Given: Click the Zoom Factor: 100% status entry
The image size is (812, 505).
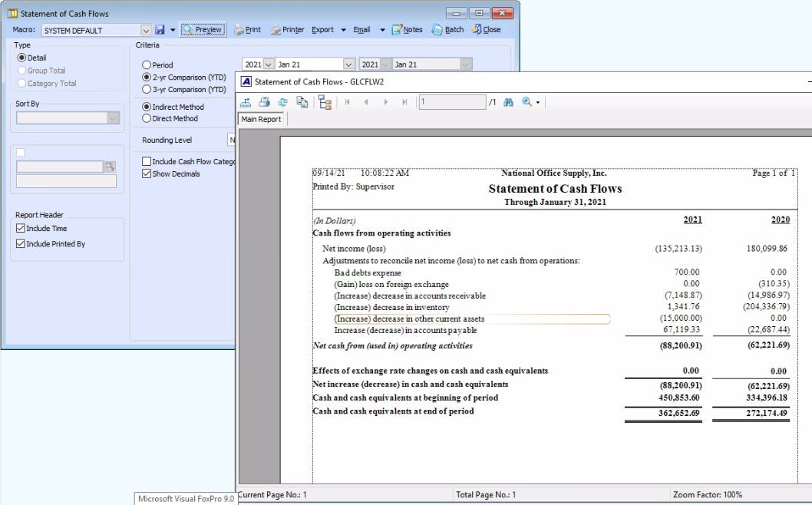Looking at the screenshot, I should [708, 495].
